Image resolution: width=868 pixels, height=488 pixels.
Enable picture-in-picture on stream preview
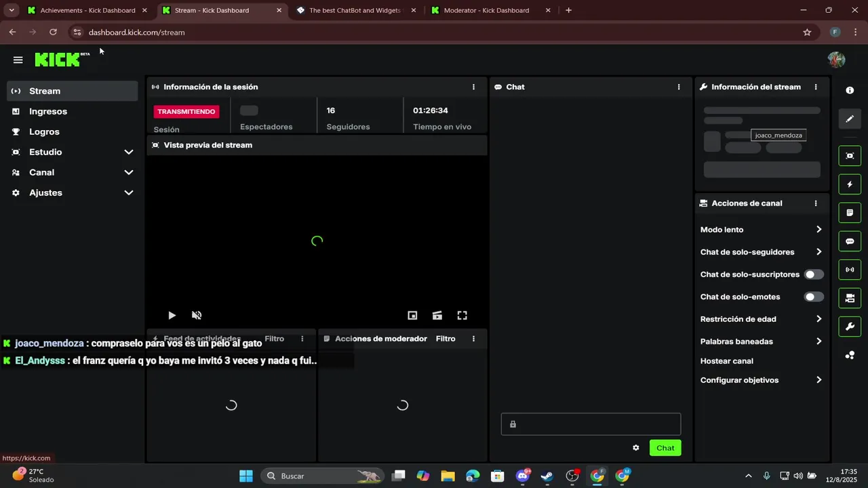pos(412,315)
